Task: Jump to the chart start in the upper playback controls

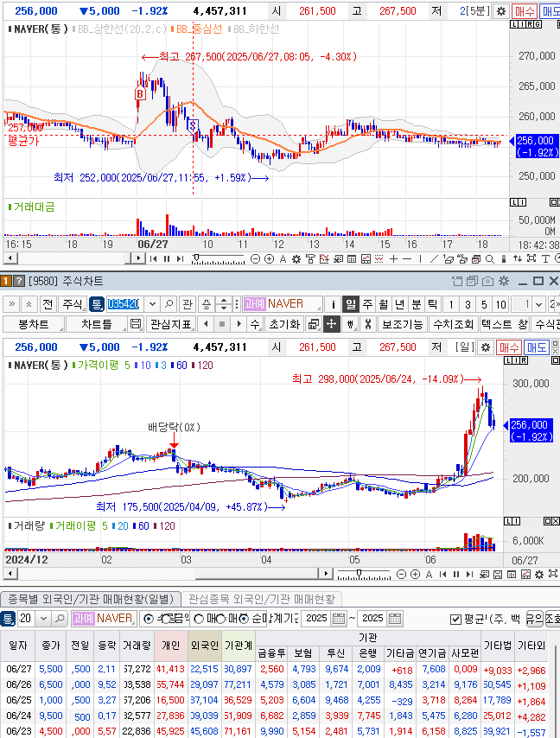Action: pyautogui.click(x=154, y=259)
